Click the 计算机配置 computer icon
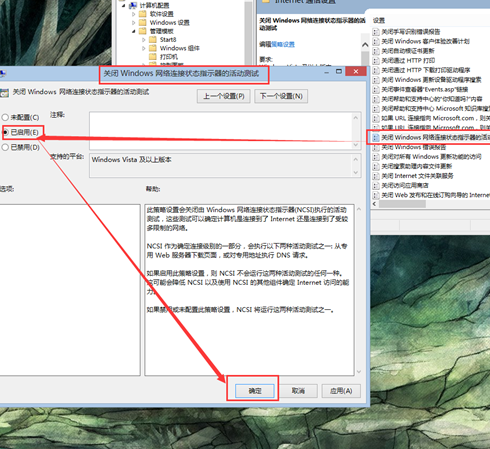Image resolution: width=490 pixels, height=449 pixels. point(133,5)
